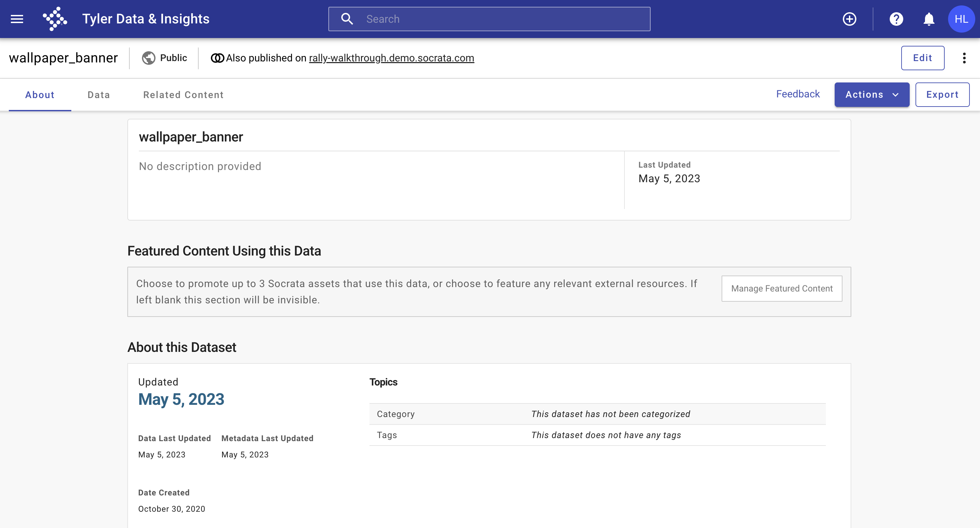Focus the Search input field
This screenshot has height=528, width=980.
[x=489, y=19]
